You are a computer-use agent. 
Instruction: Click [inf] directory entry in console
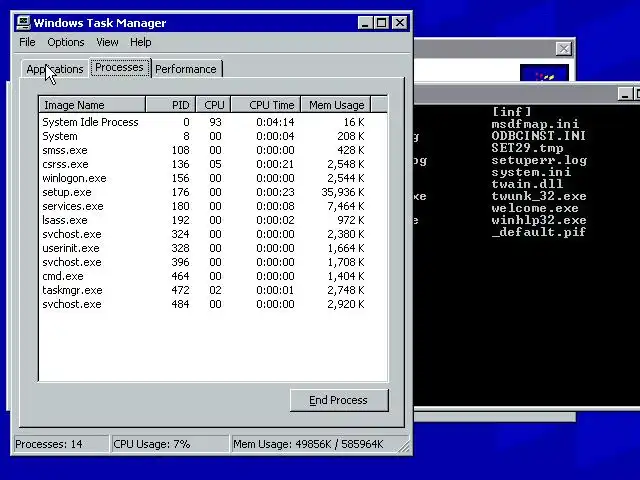[511, 111]
